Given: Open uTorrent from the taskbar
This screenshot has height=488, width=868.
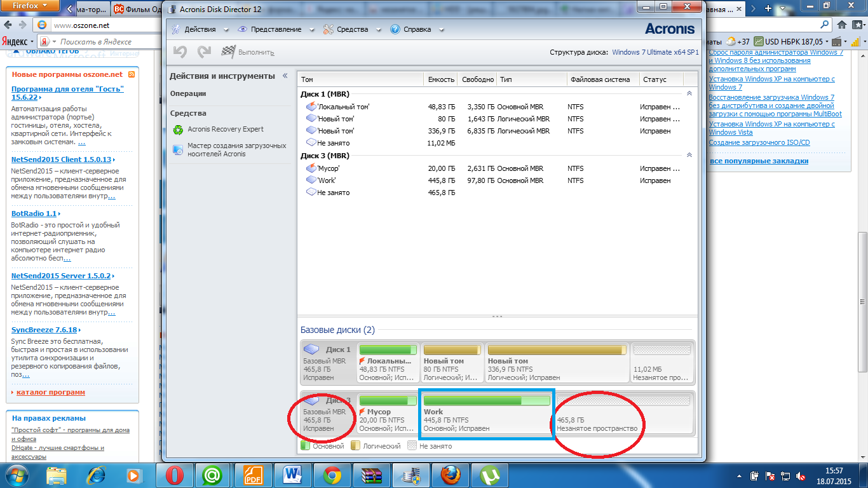Looking at the screenshot, I should [x=489, y=475].
